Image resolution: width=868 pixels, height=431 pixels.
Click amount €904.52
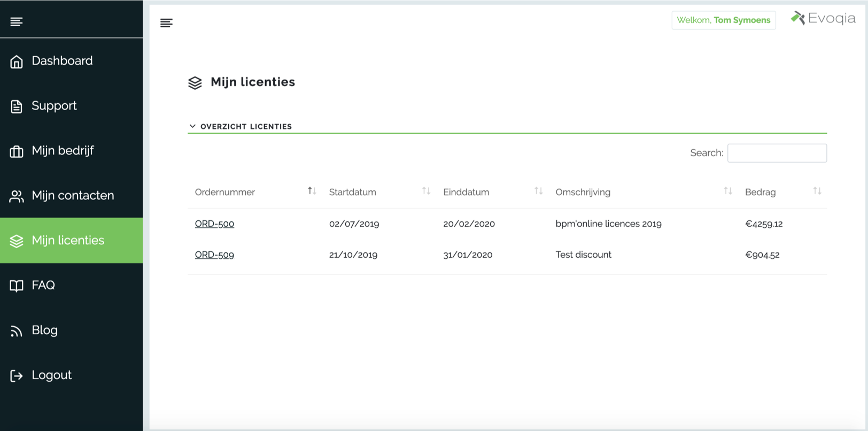pyautogui.click(x=763, y=255)
